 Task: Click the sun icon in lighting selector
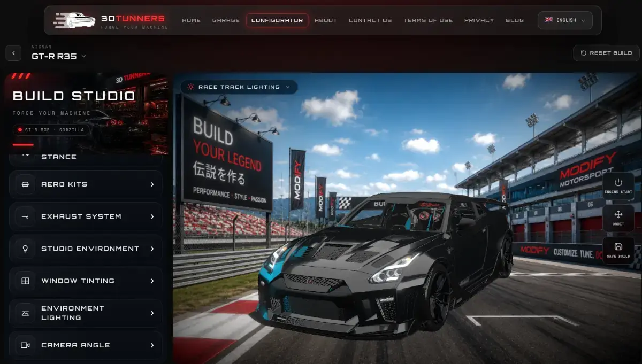coord(191,87)
